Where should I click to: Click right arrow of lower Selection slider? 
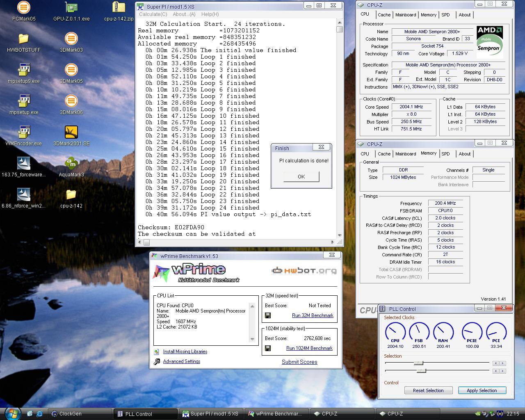click(503, 371)
